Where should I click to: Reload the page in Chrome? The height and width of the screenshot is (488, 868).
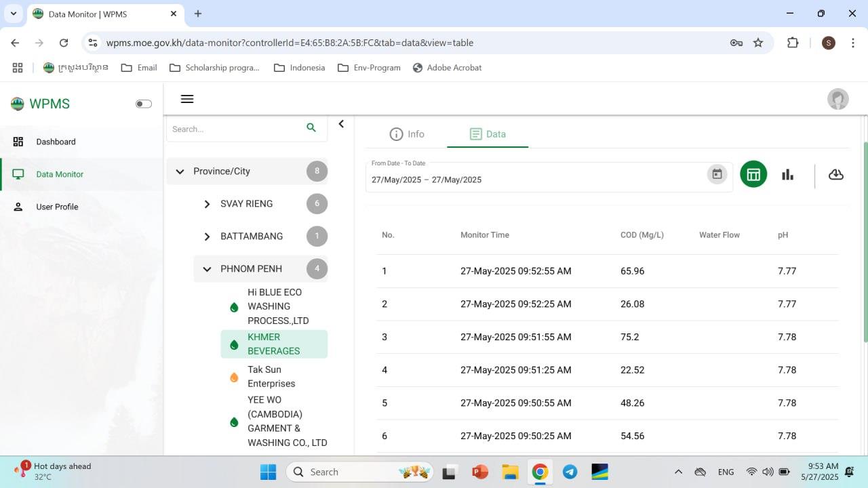[x=64, y=43]
